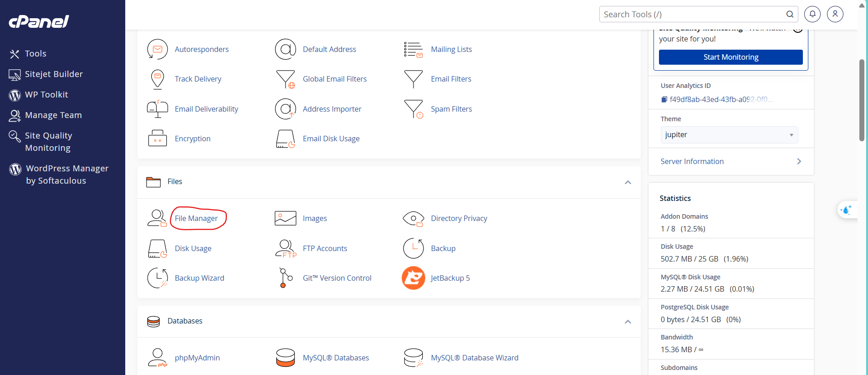The width and height of the screenshot is (868, 375).
Task: Click the User Analytics ID value
Action: (721, 99)
